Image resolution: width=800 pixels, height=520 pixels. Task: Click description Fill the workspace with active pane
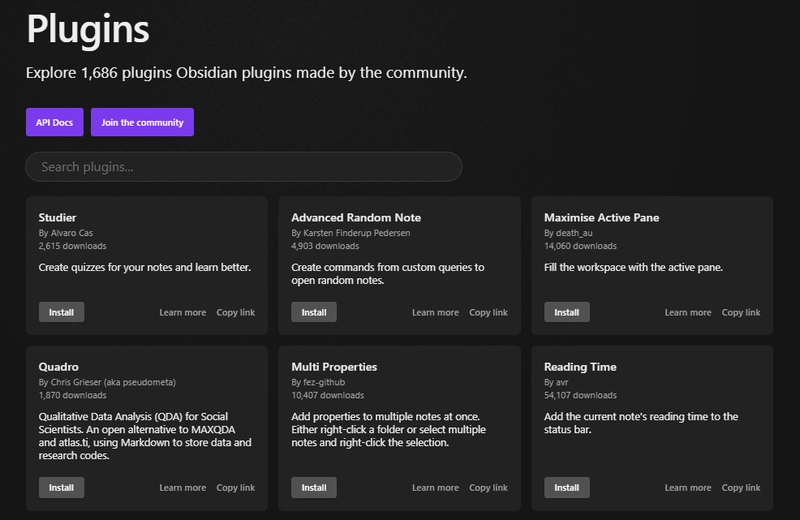pyautogui.click(x=634, y=267)
